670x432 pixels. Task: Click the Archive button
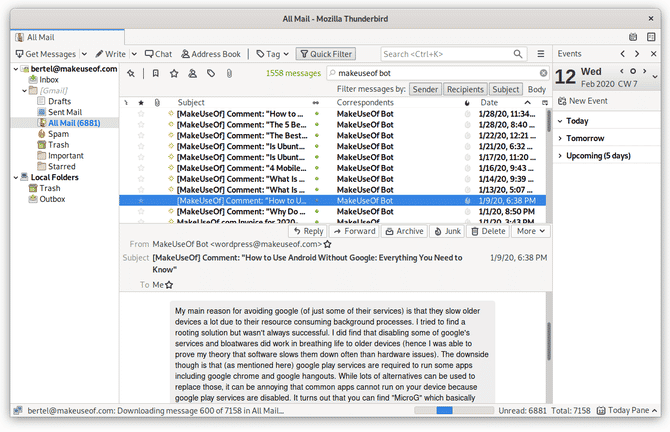(x=404, y=231)
